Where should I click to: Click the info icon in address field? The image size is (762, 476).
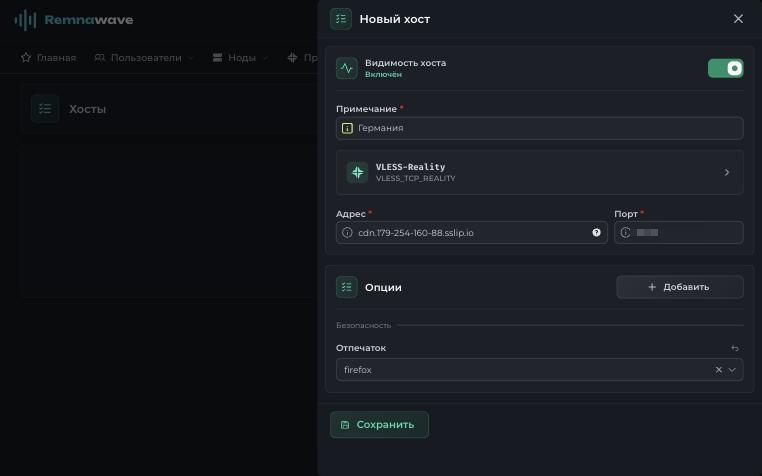(347, 233)
